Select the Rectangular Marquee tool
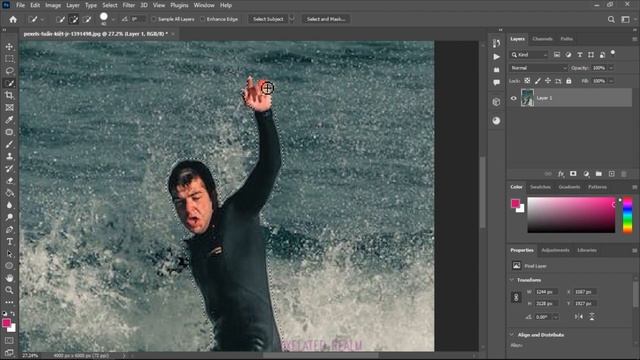The height and width of the screenshot is (360, 640). tap(9, 59)
